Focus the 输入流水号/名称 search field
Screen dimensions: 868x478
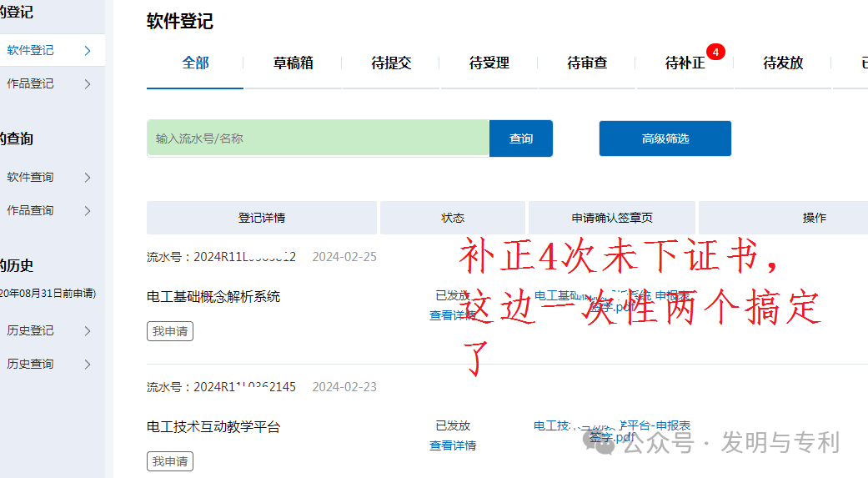(319, 138)
